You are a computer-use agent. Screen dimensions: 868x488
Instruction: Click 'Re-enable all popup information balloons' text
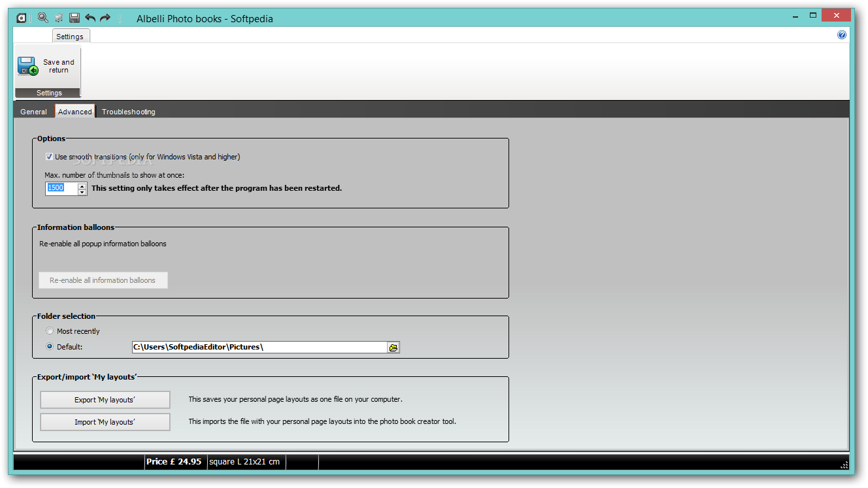(103, 244)
